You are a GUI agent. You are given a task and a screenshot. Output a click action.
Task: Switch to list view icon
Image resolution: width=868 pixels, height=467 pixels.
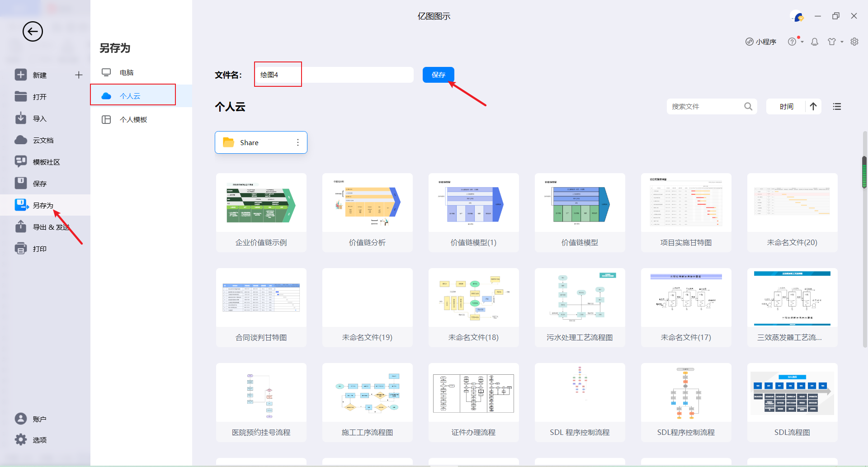(837, 106)
